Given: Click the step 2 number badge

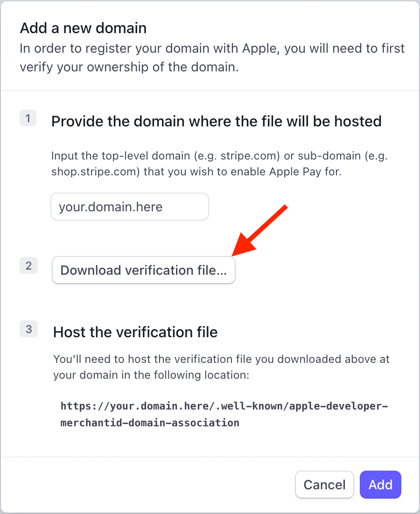Looking at the screenshot, I should (x=28, y=265).
